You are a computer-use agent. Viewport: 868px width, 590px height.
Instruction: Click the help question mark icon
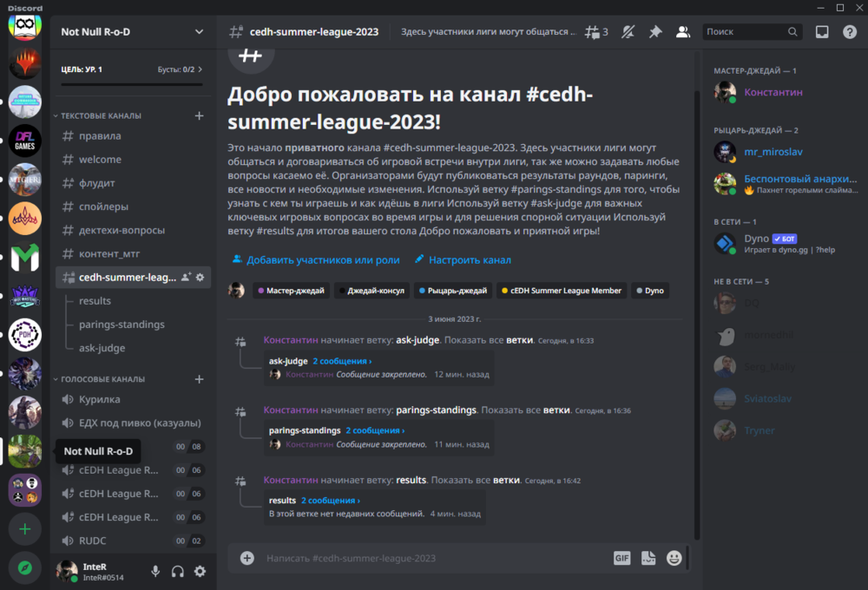click(x=849, y=30)
